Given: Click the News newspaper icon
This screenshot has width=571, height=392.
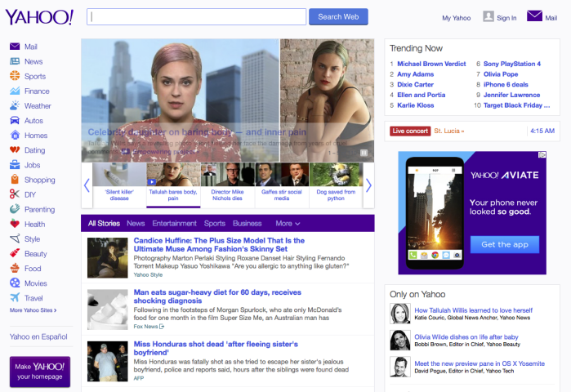Looking at the screenshot, I should [x=15, y=61].
